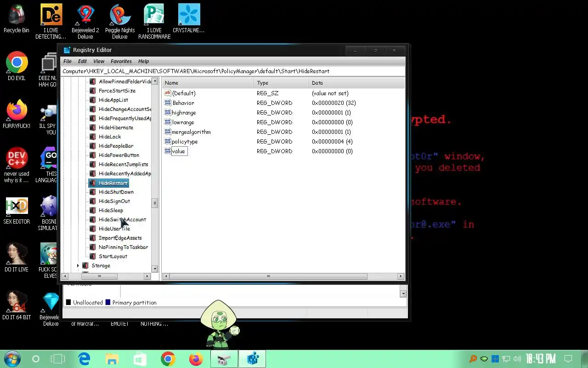
Task: Open Microsoft Store from the taskbar
Action: [140, 359]
